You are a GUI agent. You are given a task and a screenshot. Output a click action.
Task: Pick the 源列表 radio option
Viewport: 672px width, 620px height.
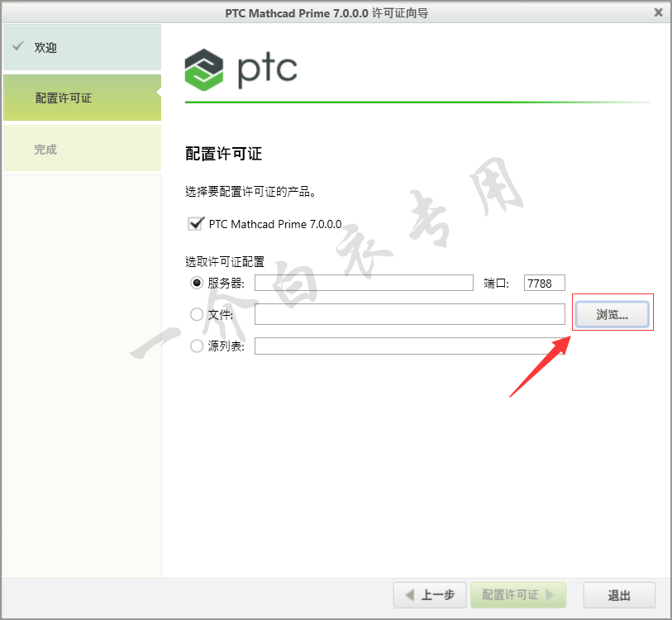point(197,346)
